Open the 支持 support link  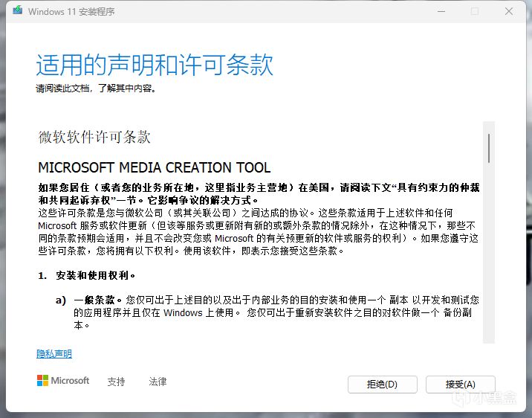pos(117,382)
